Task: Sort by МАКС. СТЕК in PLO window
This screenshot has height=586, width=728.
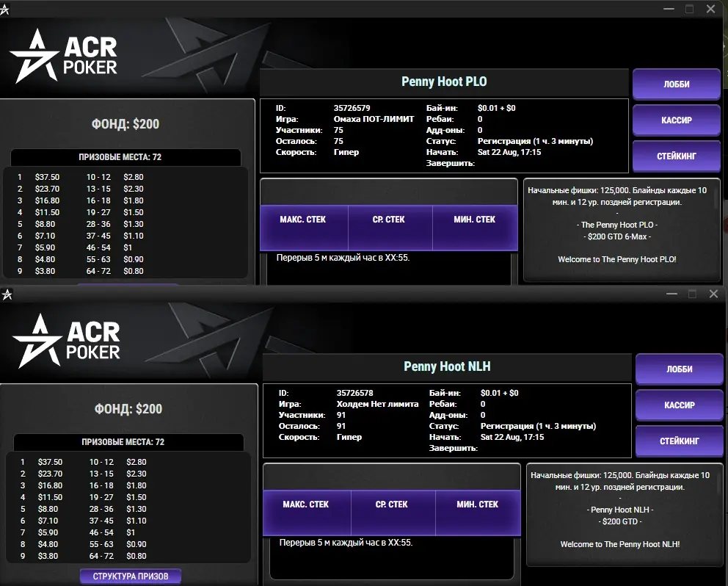Action: (304, 227)
